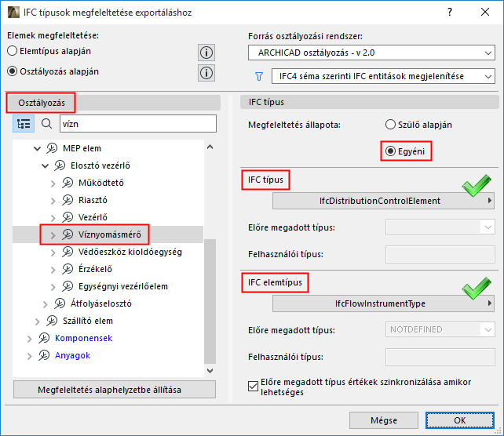Viewport: 504px width, 436px height.
Task: Click the search magnifier icon
Action: click(x=46, y=123)
